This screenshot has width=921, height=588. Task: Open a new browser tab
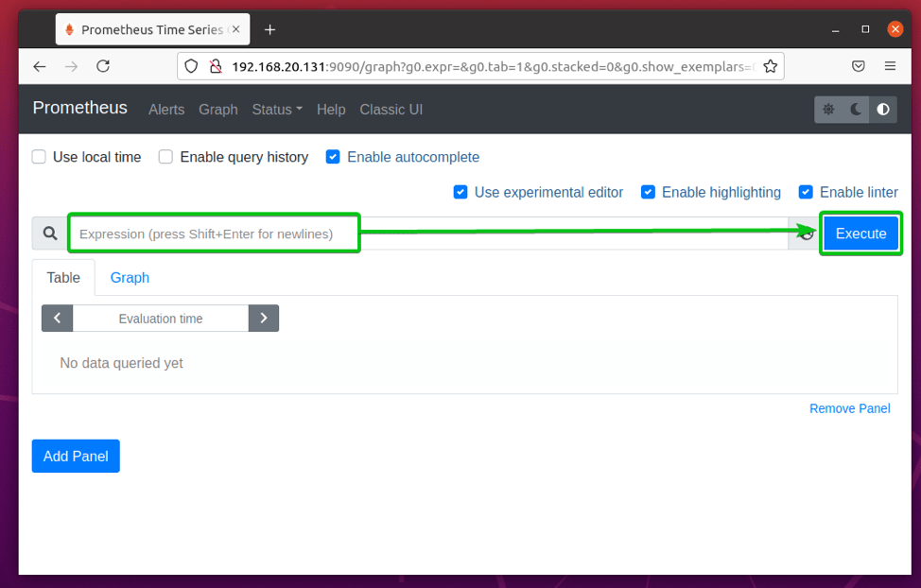tap(269, 29)
